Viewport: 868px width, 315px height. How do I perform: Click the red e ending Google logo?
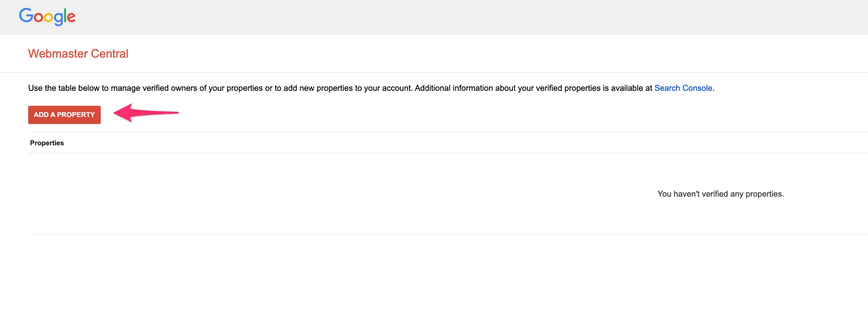coord(71,17)
